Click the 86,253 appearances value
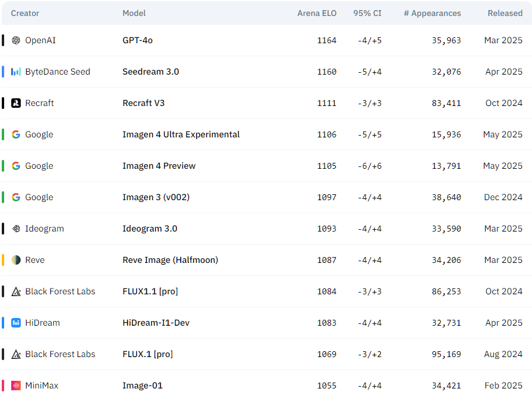This screenshot has width=532, height=395. tap(446, 291)
